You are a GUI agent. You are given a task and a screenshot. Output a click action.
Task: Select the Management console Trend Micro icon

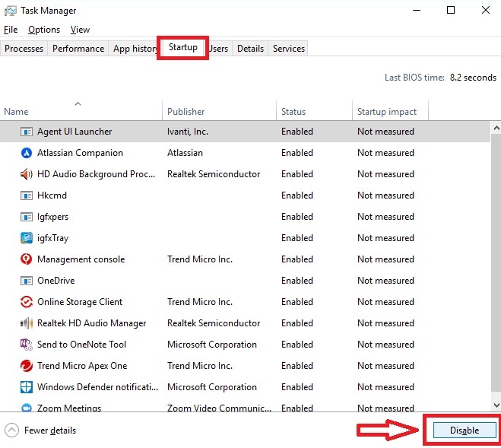tap(25, 259)
